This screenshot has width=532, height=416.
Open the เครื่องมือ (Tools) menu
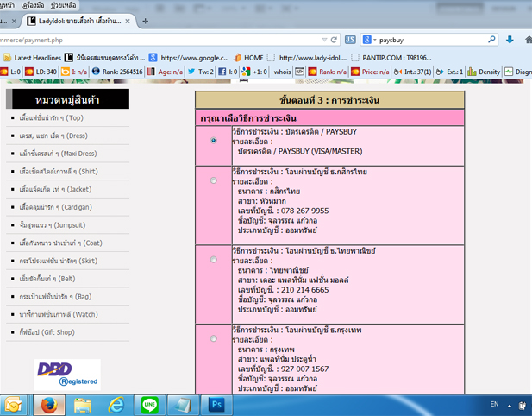32,5
